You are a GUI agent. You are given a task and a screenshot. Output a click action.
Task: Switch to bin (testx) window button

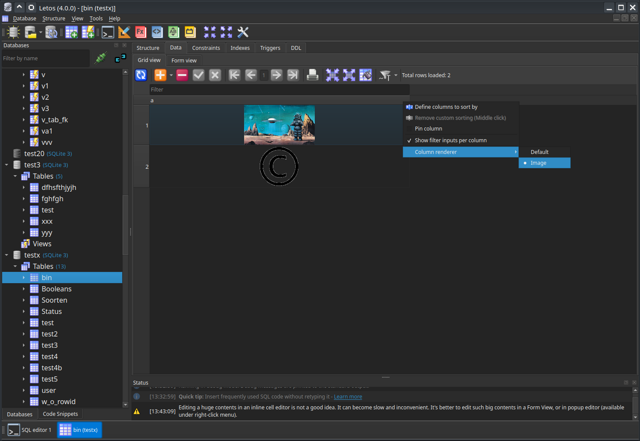click(79, 430)
